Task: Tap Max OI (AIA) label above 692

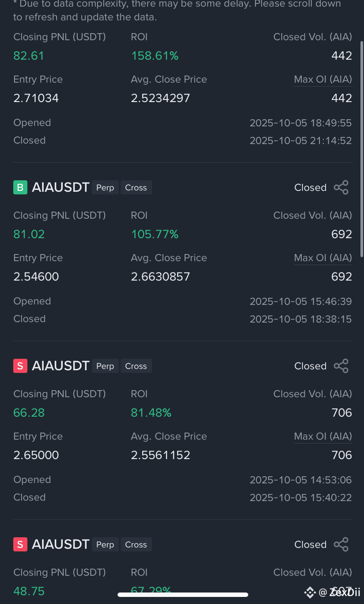Action: coord(323,258)
